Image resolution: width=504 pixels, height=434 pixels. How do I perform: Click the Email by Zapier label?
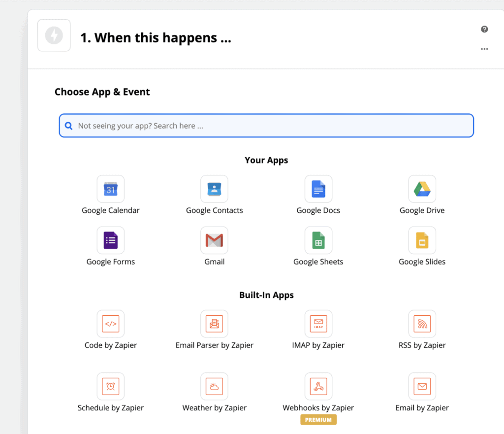pyautogui.click(x=422, y=408)
